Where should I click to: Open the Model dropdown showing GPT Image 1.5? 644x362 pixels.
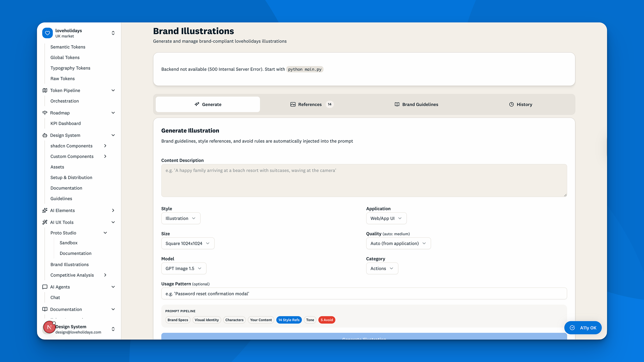click(184, 268)
